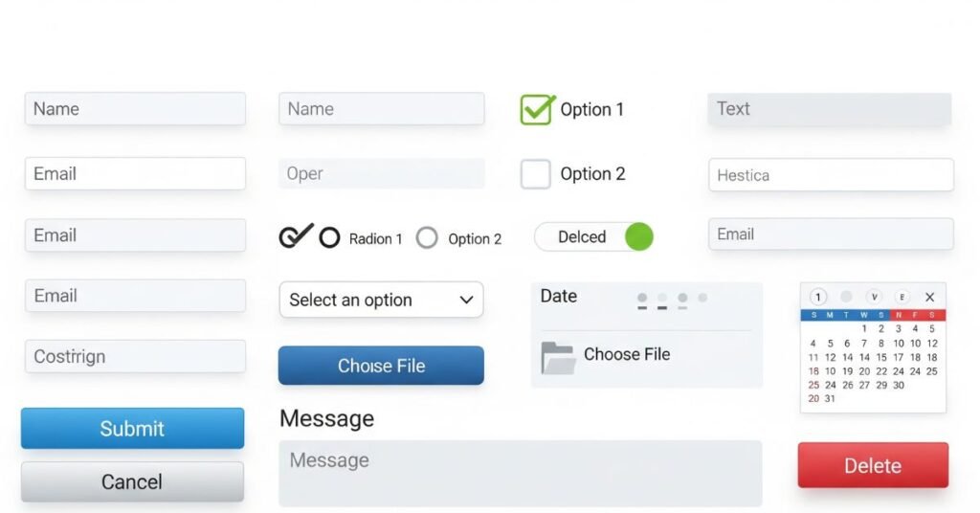Click inside the large Message text area
This screenshot has height=513, width=980.
(520, 473)
